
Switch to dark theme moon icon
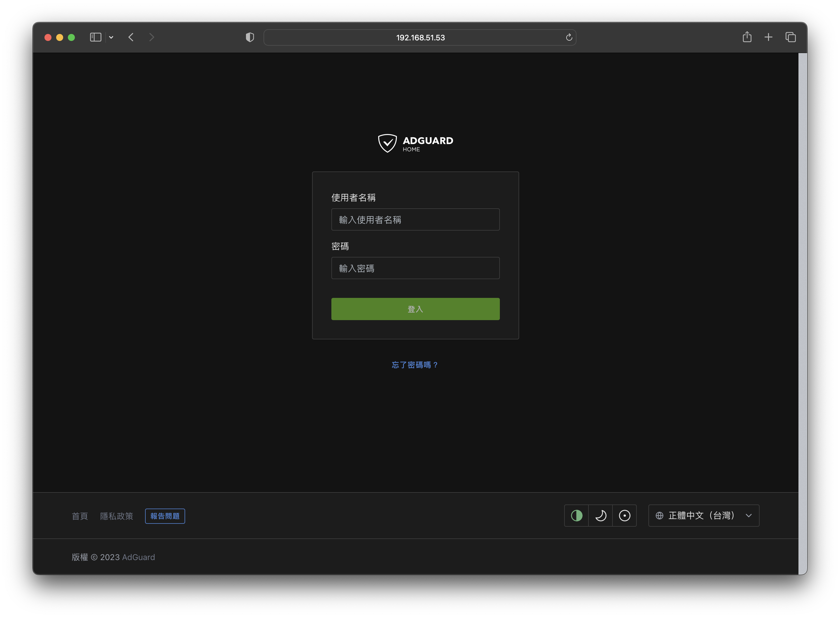tap(600, 516)
